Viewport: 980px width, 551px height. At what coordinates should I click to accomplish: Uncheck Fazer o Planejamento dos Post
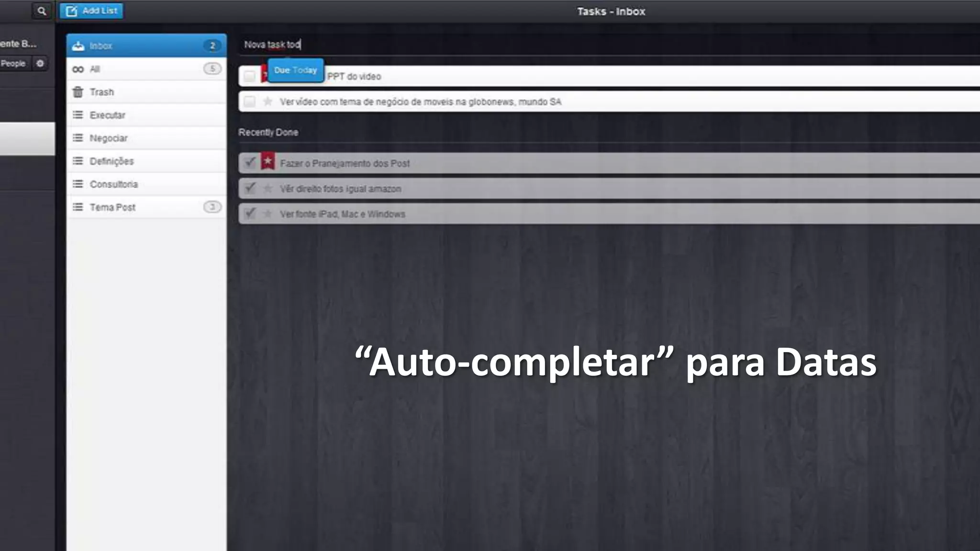[x=249, y=163]
